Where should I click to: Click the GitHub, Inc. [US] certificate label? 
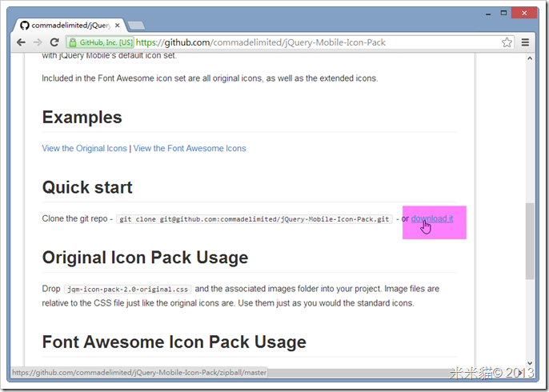pos(106,42)
